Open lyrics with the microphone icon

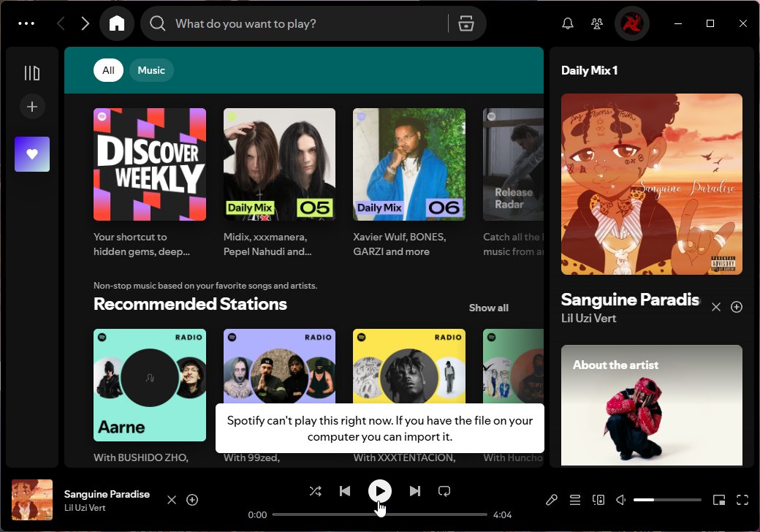tap(552, 500)
